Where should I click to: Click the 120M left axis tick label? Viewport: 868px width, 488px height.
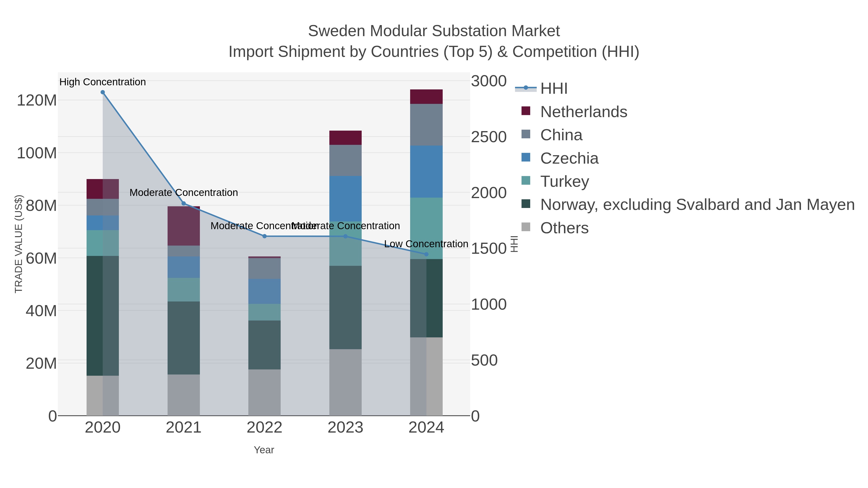[37, 100]
